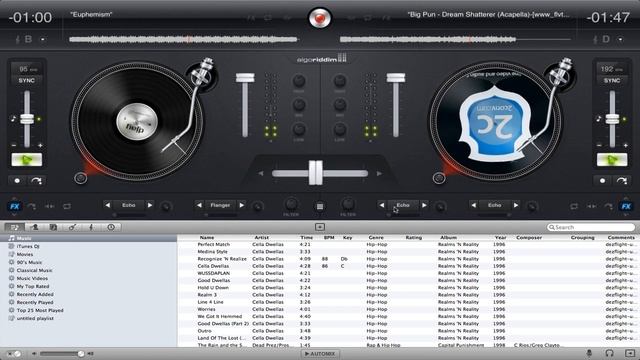Open the Flanger effect chooser
The image size is (640, 360).
coord(220,205)
